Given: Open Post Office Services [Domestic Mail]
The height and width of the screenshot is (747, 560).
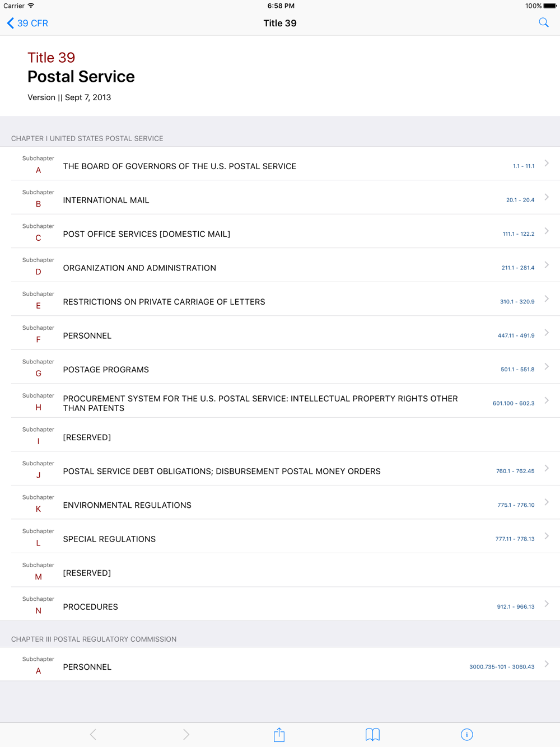Looking at the screenshot, I should (x=280, y=231).
